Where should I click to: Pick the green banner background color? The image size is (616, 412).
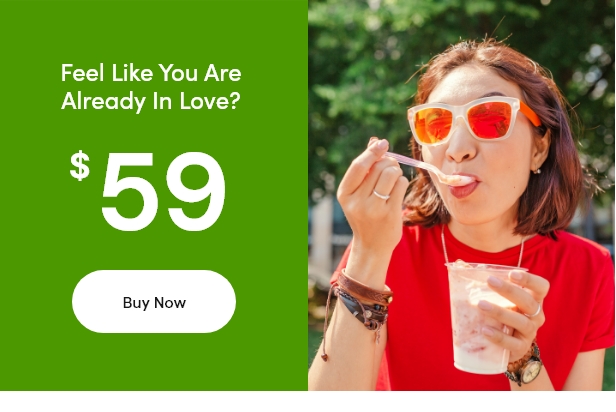tap(35, 236)
